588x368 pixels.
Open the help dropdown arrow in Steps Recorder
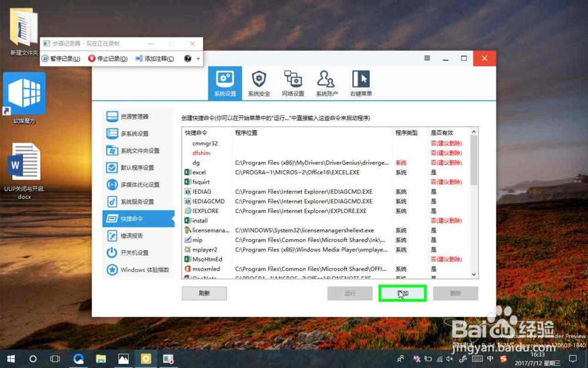pyautogui.click(x=198, y=58)
